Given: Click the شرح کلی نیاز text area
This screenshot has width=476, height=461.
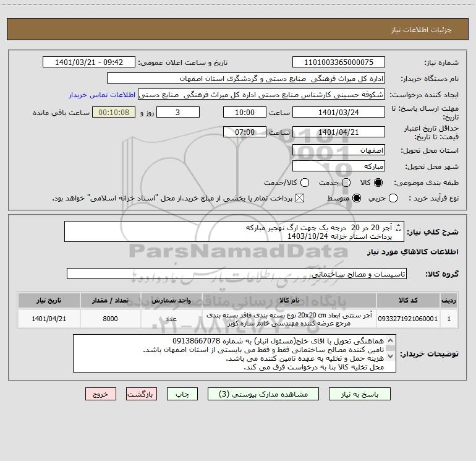Looking at the screenshot, I should point(234,232).
